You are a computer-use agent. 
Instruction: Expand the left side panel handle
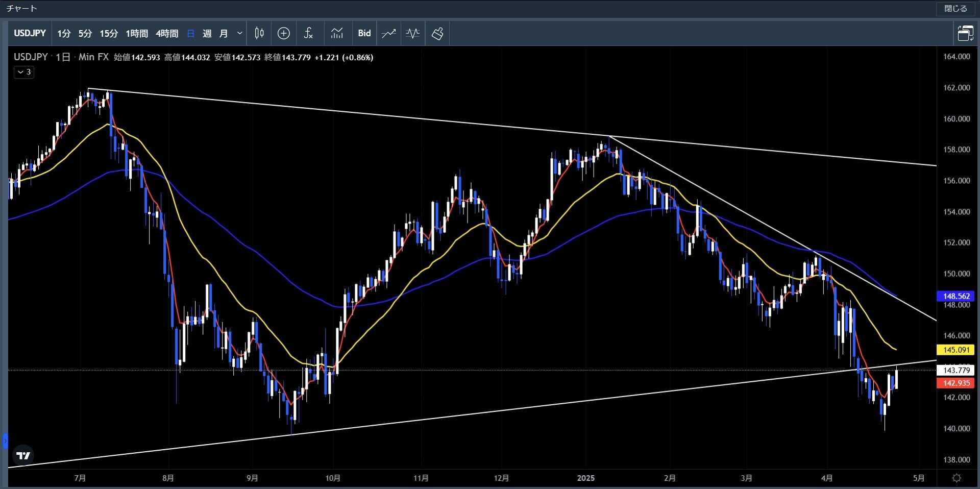click(5, 441)
